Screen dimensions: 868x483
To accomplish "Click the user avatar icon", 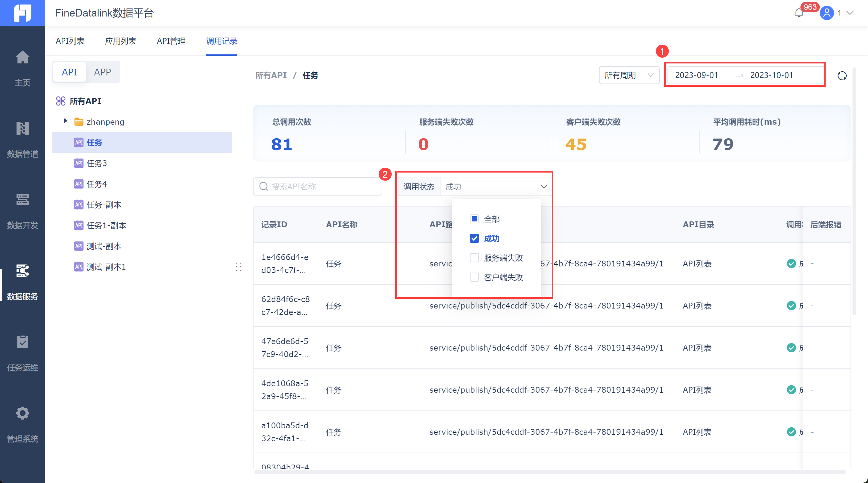I will [x=827, y=13].
